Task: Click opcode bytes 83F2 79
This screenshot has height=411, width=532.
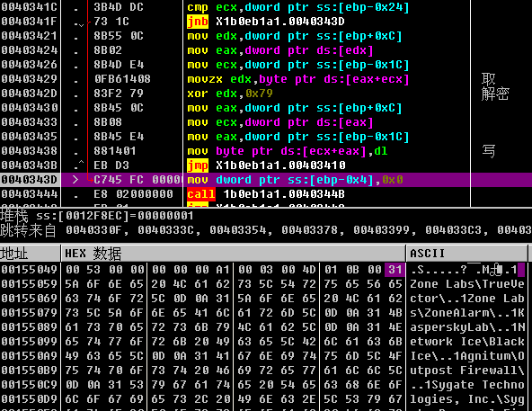Action: click(119, 94)
